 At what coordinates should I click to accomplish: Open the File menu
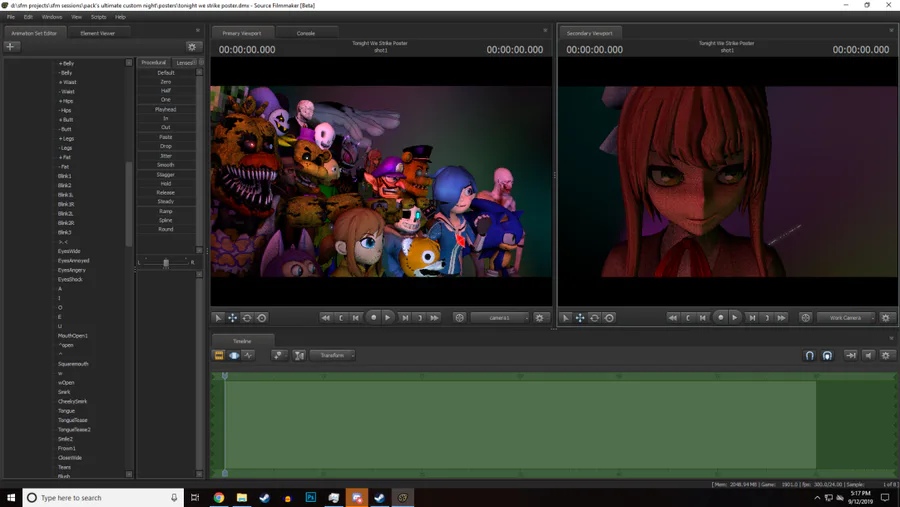click(11, 17)
